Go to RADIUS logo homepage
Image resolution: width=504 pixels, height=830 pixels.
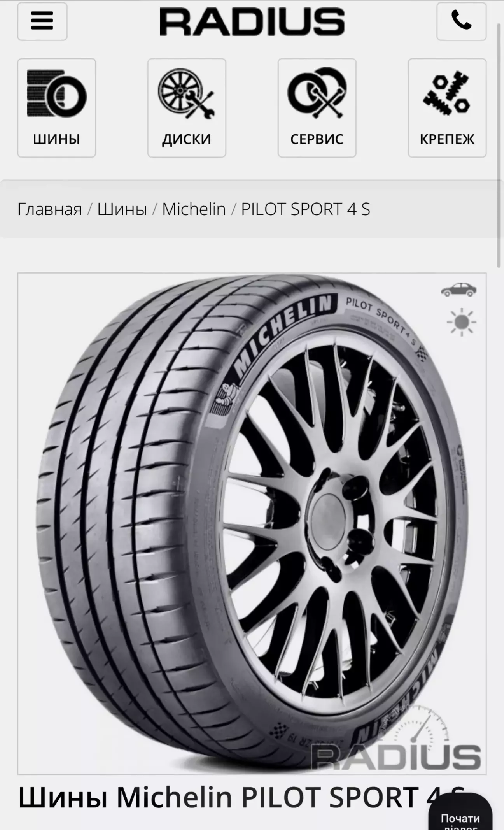[x=252, y=22]
